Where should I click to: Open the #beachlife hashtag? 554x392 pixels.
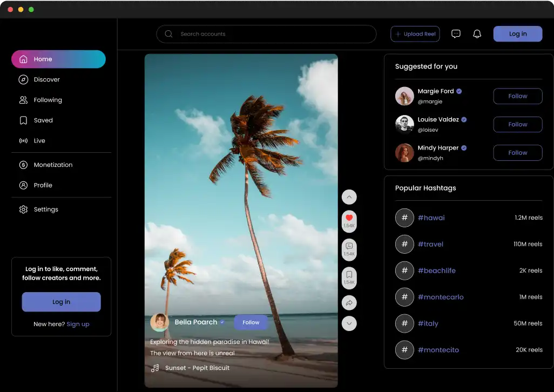click(x=437, y=271)
